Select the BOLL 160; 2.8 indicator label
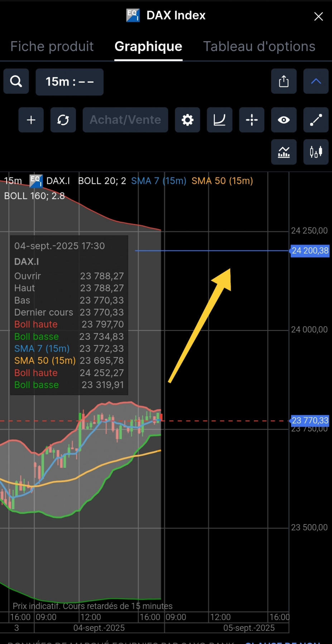 tap(34, 196)
